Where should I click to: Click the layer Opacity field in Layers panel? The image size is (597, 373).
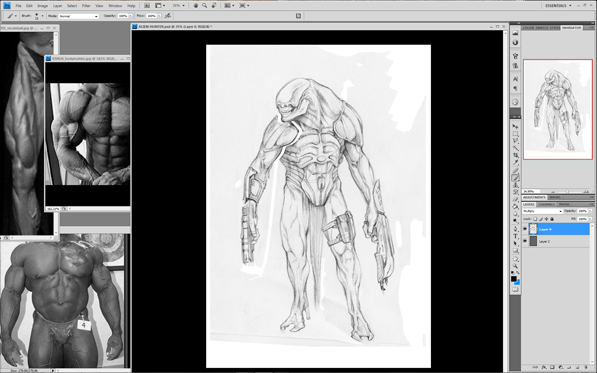[x=583, y=211]
